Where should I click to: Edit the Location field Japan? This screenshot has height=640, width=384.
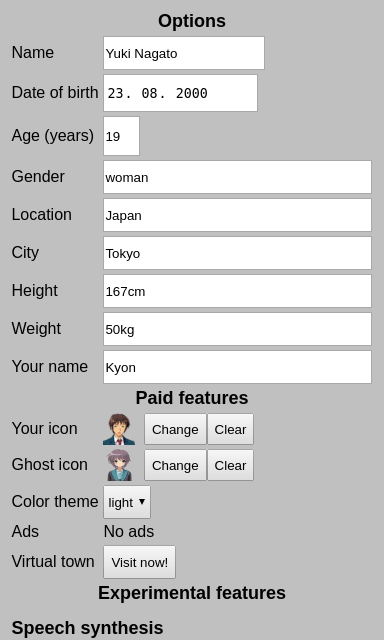[x=237, y=215]
